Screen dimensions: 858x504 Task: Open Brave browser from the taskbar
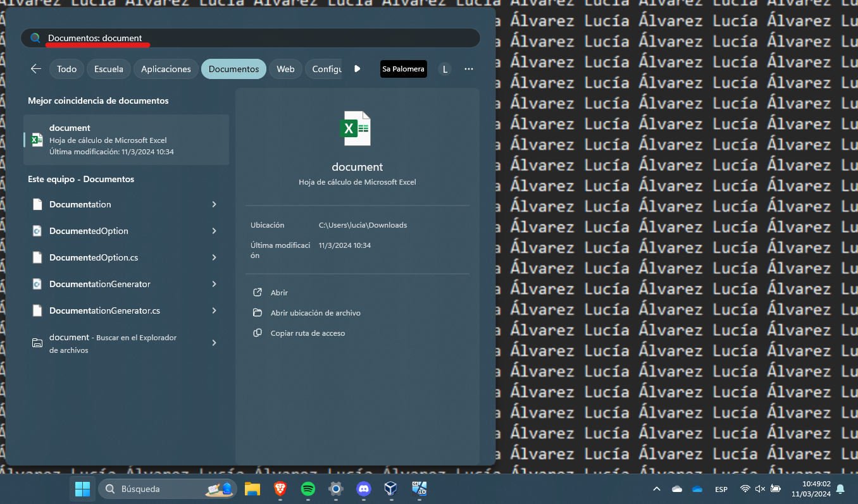click(x=280, y=489)
